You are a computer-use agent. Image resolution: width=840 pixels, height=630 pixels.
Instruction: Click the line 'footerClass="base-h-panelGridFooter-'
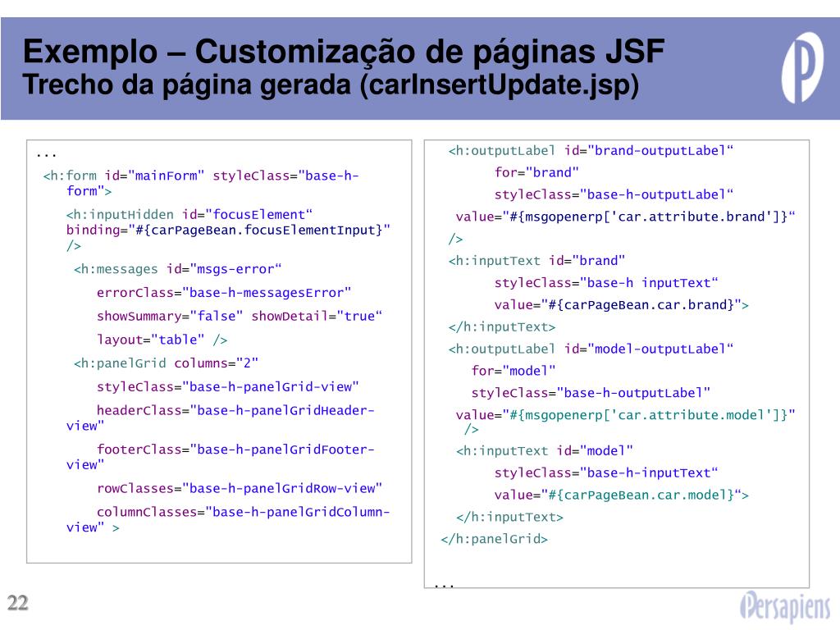(x=235, y=450)
